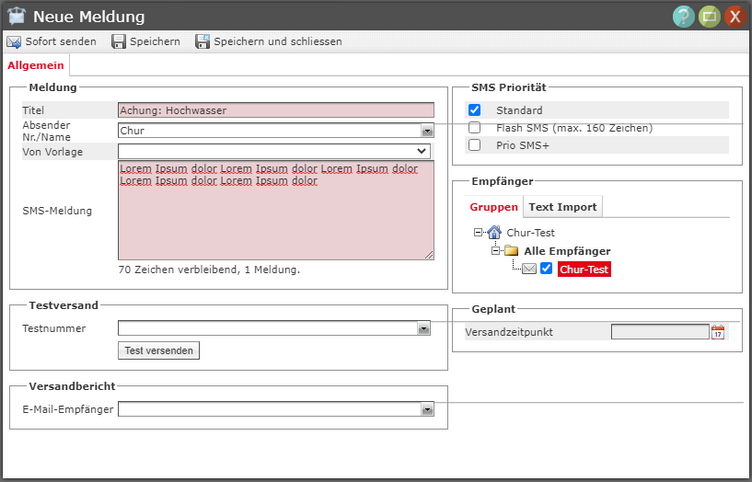
Task: Open the E-Mail-Empfänger dropdown
Action: coord(427,409)
